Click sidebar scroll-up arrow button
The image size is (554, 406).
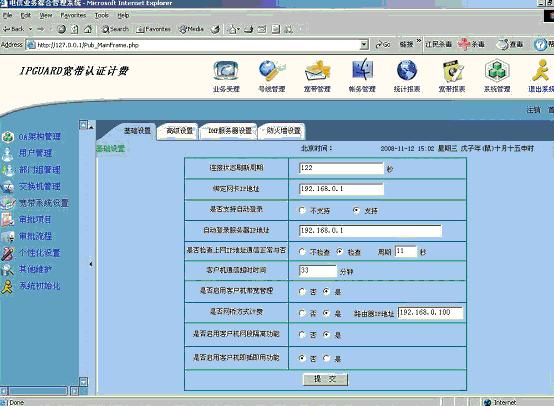(83, 125)
